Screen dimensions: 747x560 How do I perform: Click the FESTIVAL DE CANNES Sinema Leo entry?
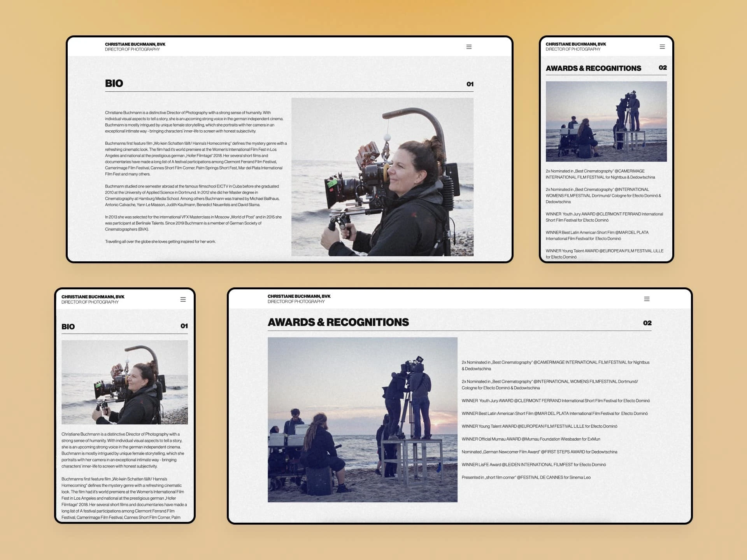(x=526, y=478)
